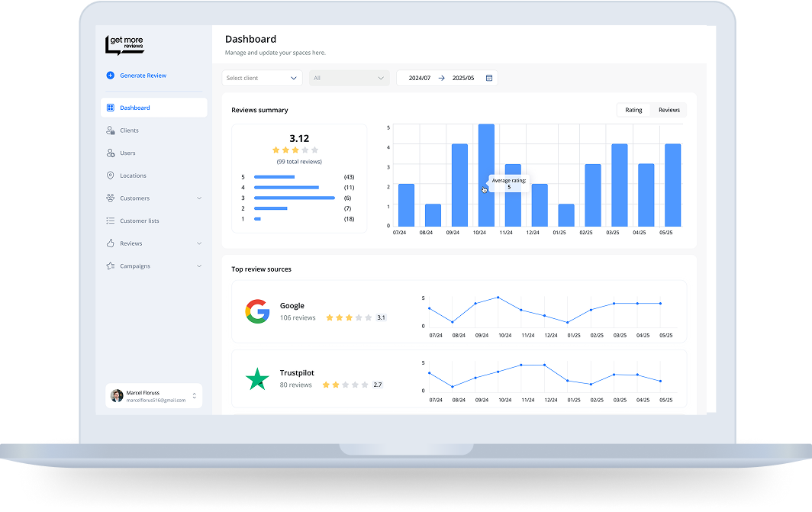
Task: Open the All filter dropdown
Action: click(349, 78)
